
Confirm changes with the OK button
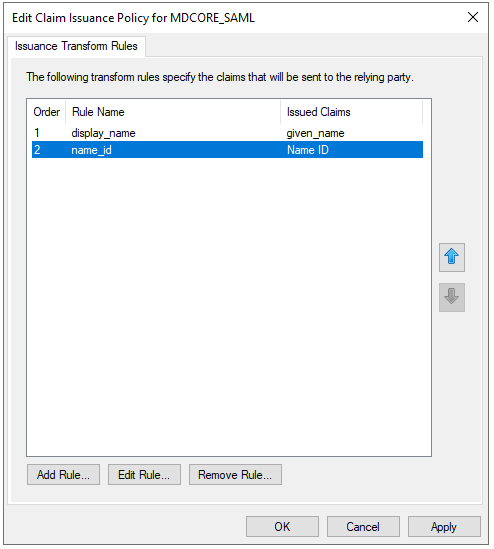click(282, 526)
